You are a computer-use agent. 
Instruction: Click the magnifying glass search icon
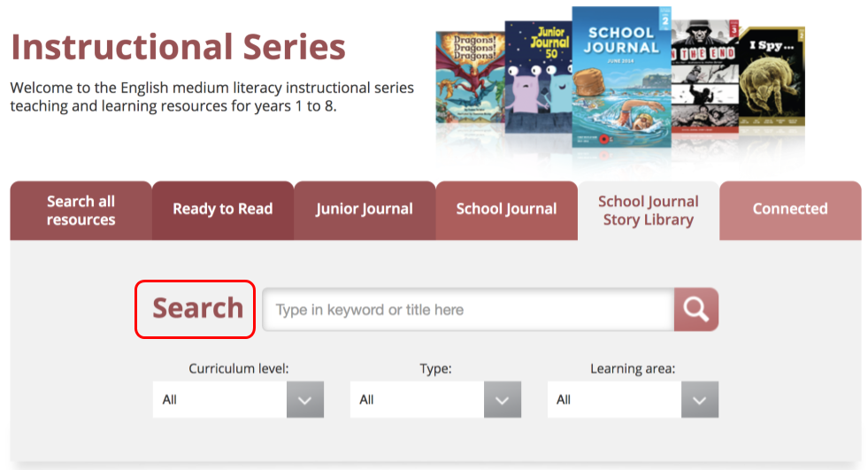(x=695, y=310)
